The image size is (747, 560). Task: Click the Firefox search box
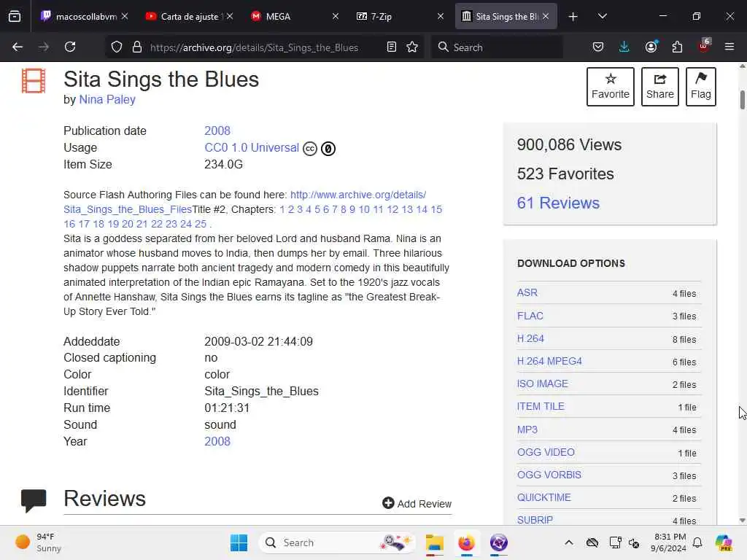[497, 47]
